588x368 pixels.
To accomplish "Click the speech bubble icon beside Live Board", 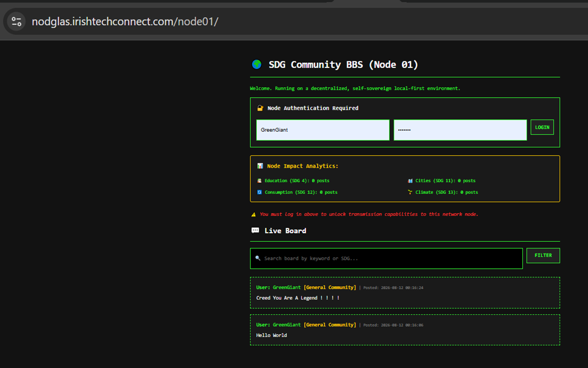I will pos(255,230).
